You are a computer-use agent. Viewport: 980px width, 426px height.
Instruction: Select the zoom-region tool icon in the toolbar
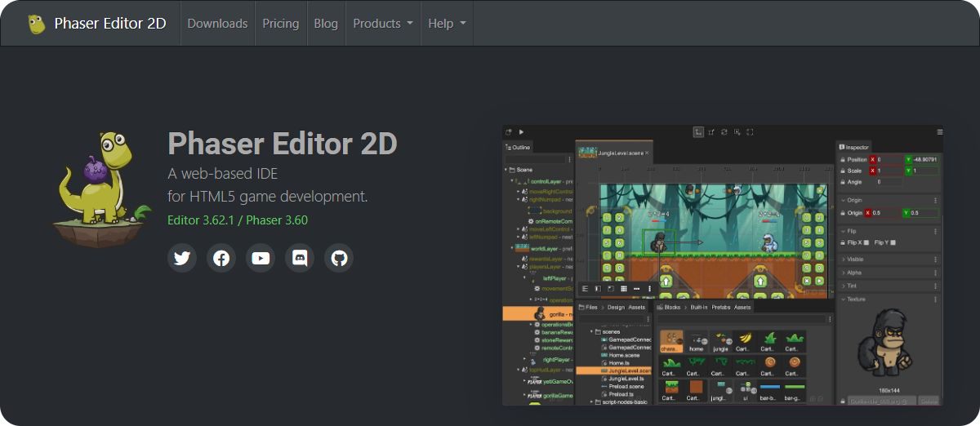click(737, 132)
